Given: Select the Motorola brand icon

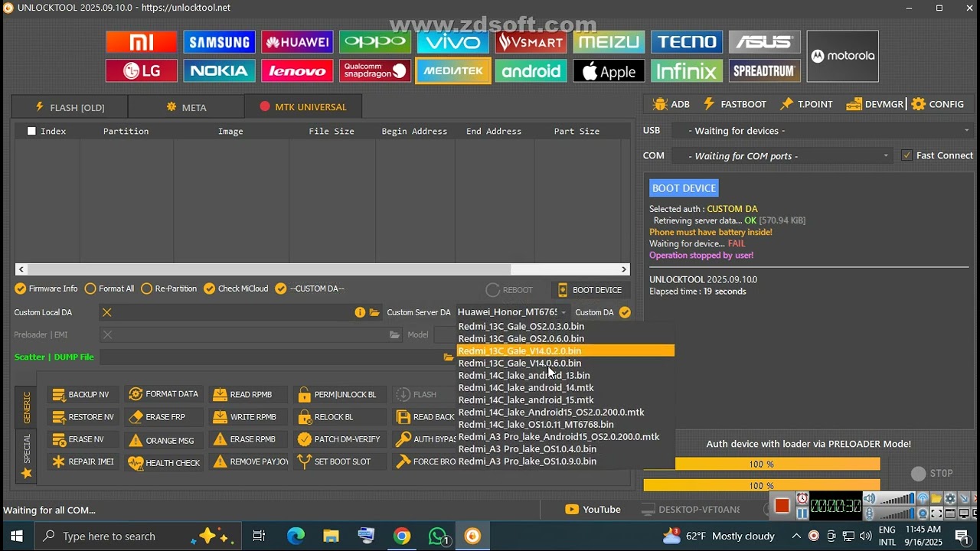Looking at the screenshot, I should (x=843, y=56).
